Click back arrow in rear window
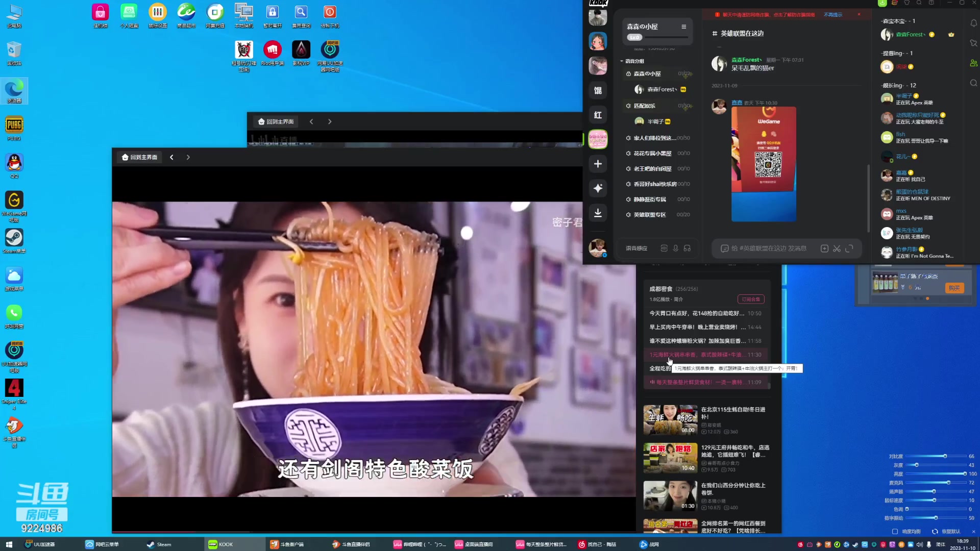 [x=311, y=121]
